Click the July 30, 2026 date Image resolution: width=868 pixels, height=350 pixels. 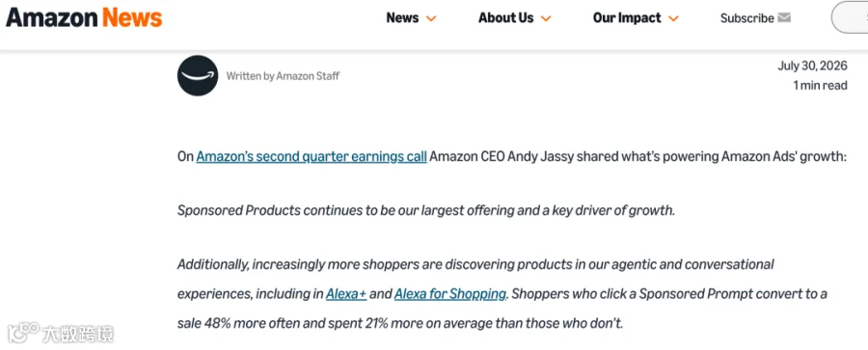tap(812, 66)
